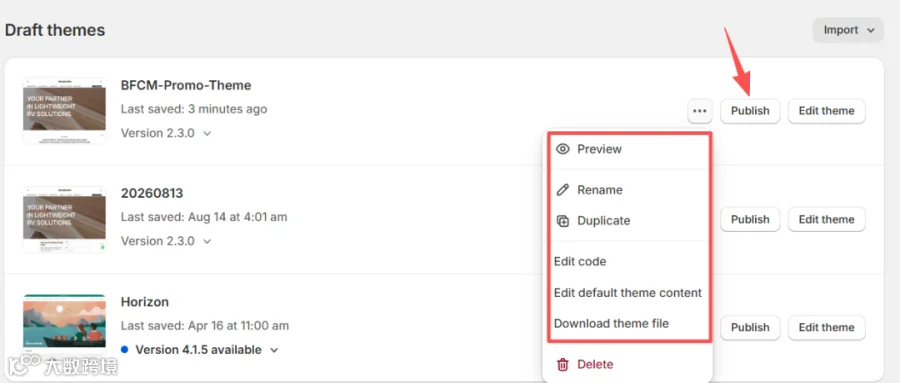Choose Edit default theme content
This screenshot has width=900, height=383.
point(627,293)
